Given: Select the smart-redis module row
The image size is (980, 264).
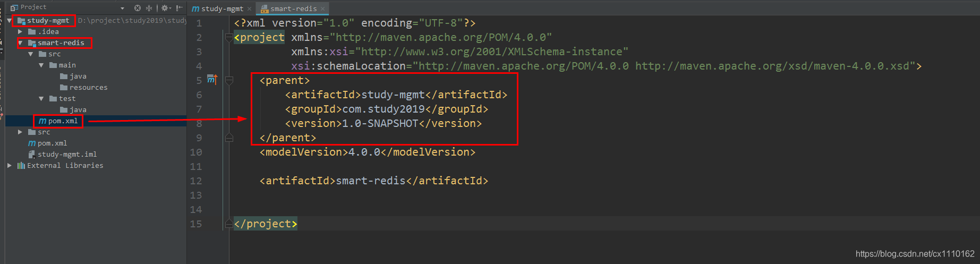Looking at the screenshot, I should [96, 43].
